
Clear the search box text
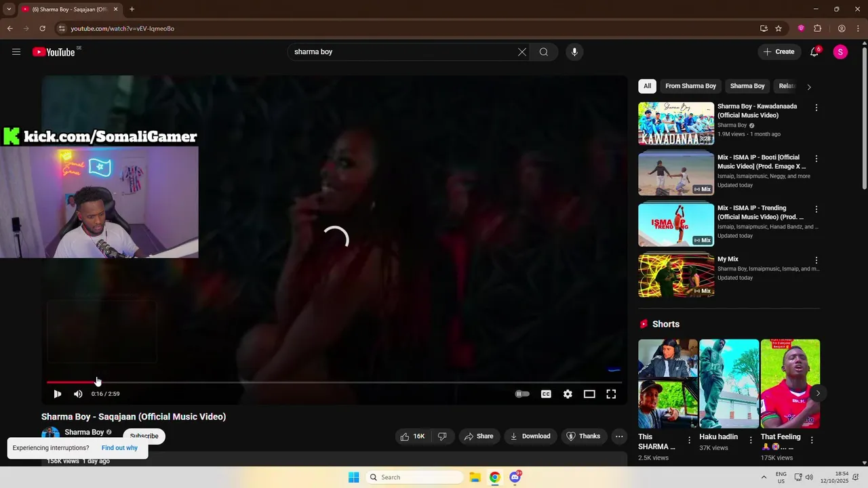pos(522,52)
